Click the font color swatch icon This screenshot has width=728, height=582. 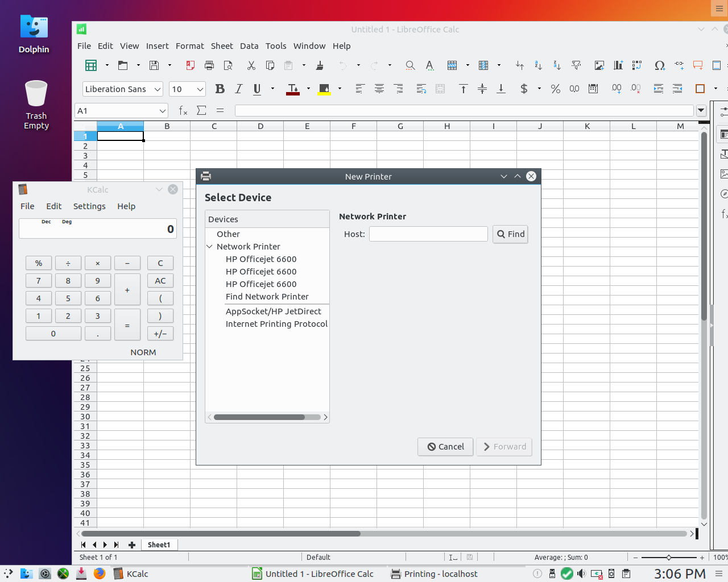293,89
